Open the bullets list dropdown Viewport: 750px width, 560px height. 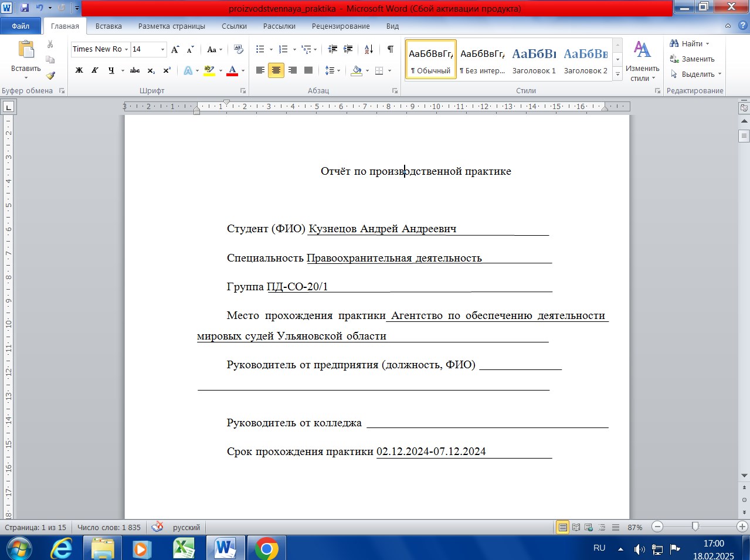(x=271, y=49)
